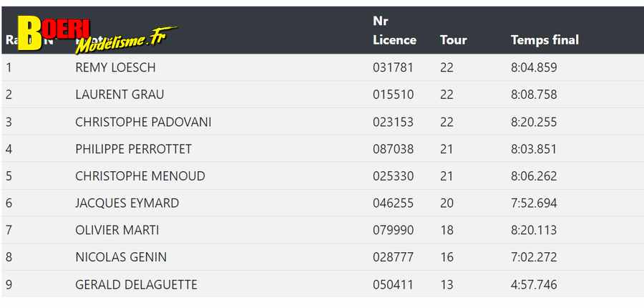
Task: Click final time 7:52.694
Action: (x=534, y=203)
